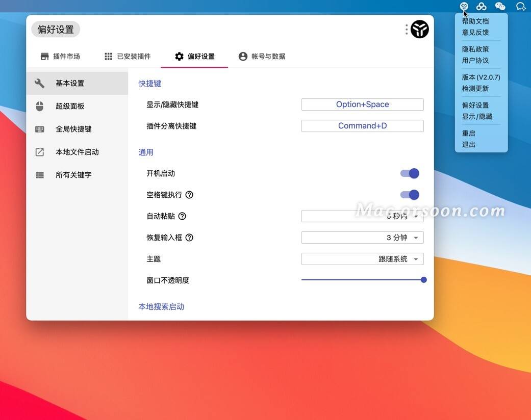Click the 快捷键 section heading

[x=149, y=84]
